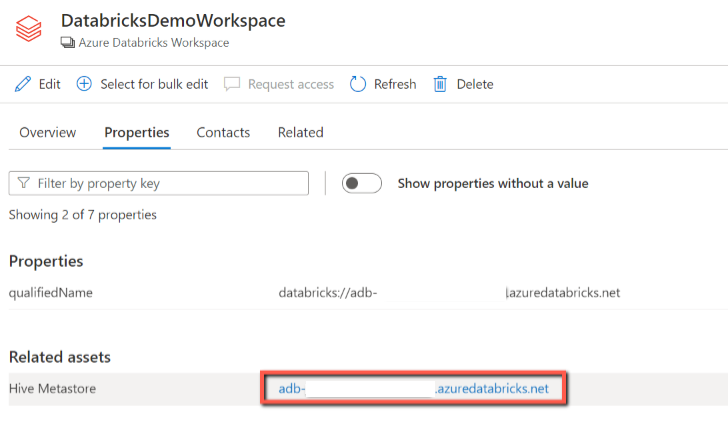Image resolution: width=728 pixels, height=425 pixels.
Task: Click the Request access speech bubble icon
Action: coord(233,84)
